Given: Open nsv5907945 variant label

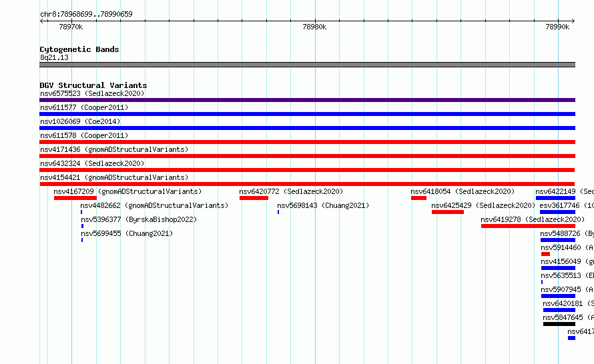Looking at the screenshot, I should coord(567,289).
